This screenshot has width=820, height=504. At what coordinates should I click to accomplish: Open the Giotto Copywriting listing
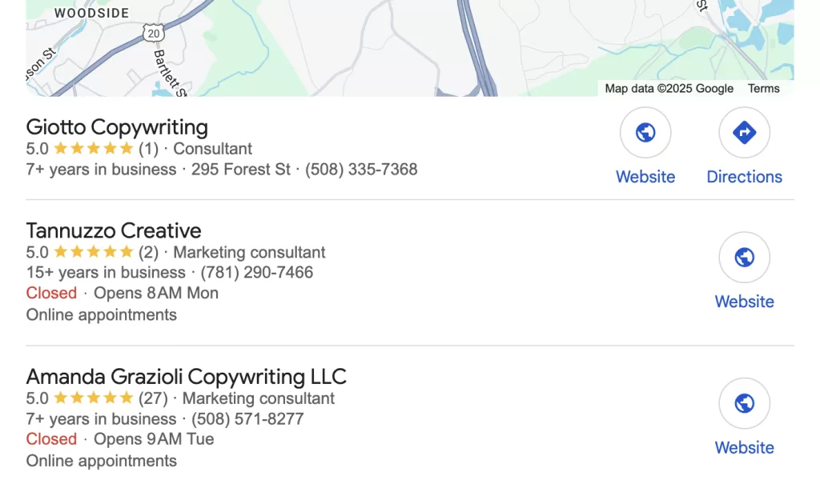(117, 127)
